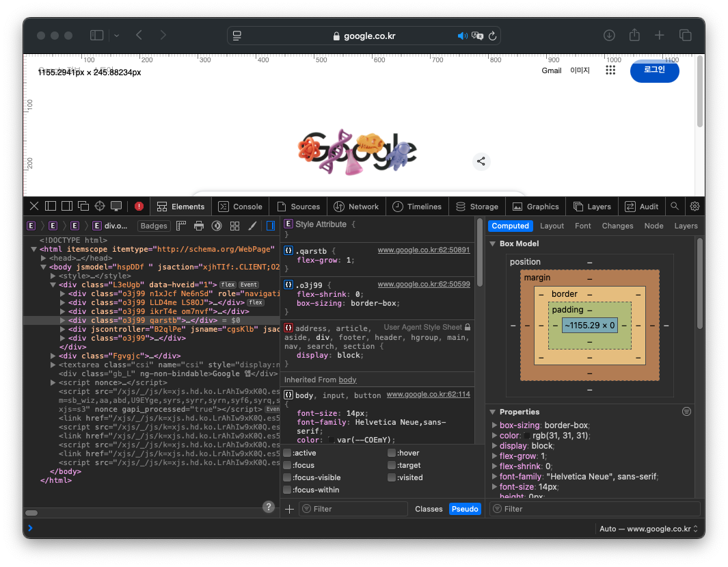Screen dimensions: 728x567
Task: Open the Share icon in Safari toolbar
Action: click(x=634, y=35)
